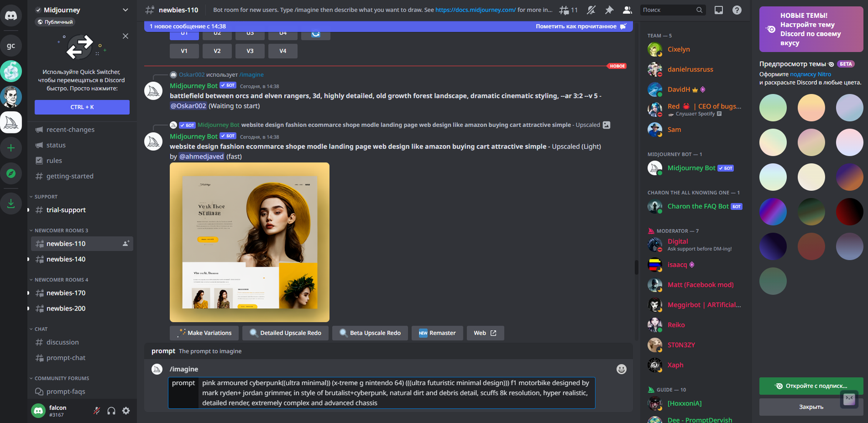Toggle member list icon

click(627, 10)
